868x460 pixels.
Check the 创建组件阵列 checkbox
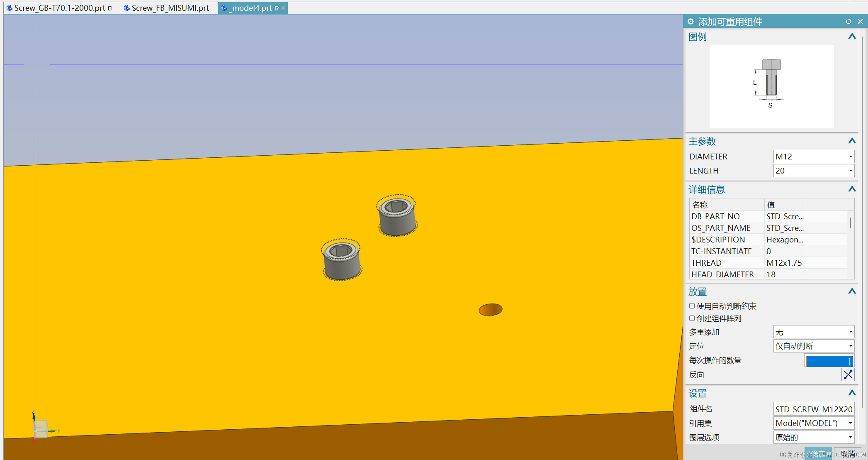tap(692, 318)
